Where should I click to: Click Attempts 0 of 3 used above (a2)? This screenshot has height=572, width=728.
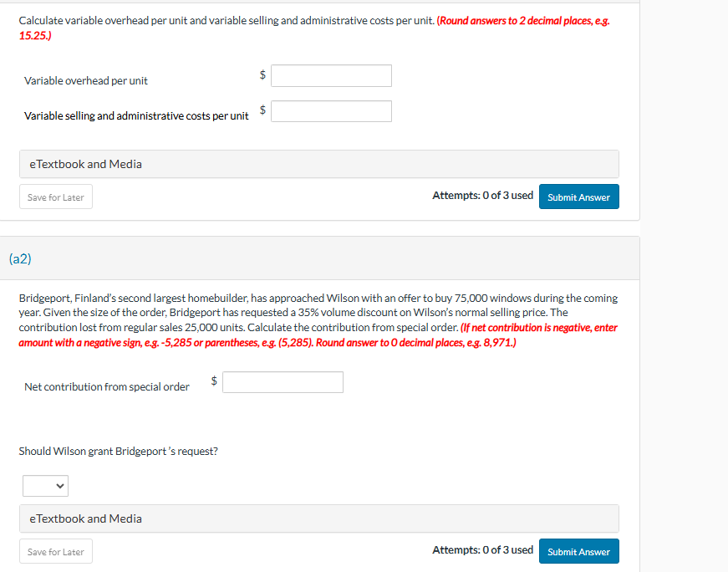click(482, 196)
